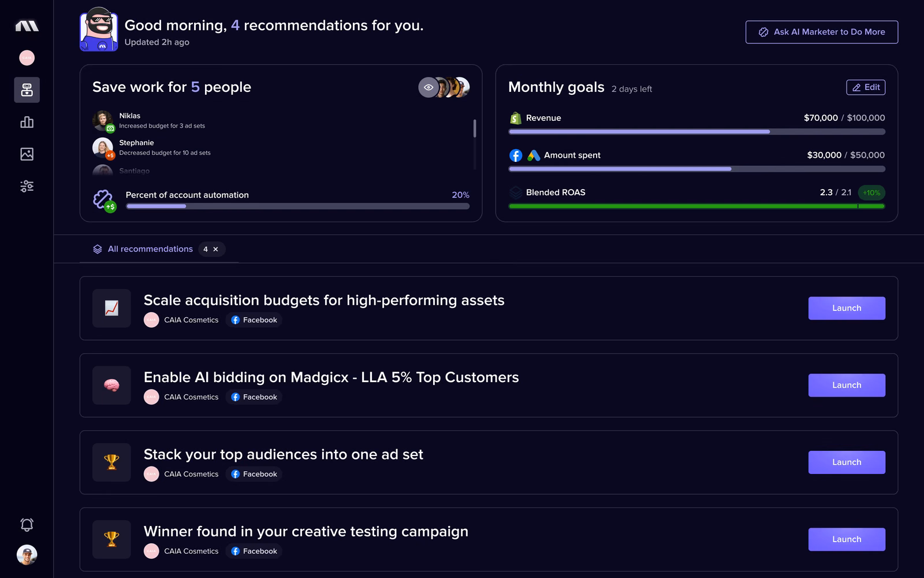Image resolution: width=924 pixels, height=578 pixels.
Task: Launch Stack your top audiences recommendation
Action: coord(847,462)
